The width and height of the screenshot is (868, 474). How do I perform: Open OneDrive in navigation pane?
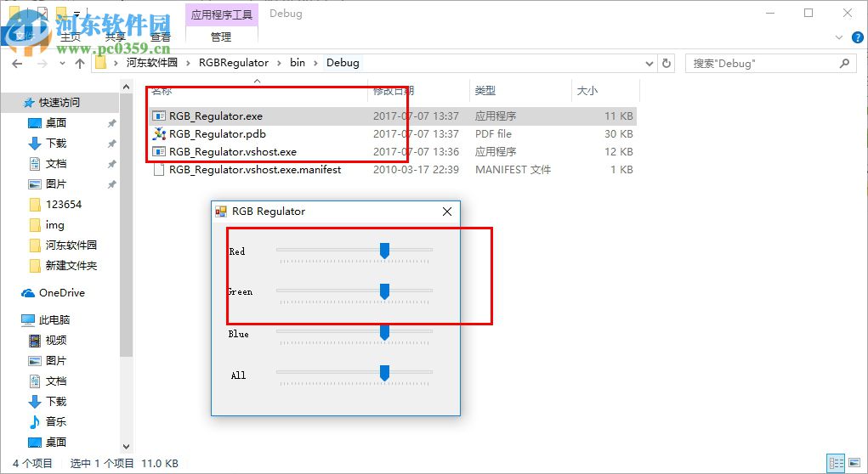[x=54, y=293]
